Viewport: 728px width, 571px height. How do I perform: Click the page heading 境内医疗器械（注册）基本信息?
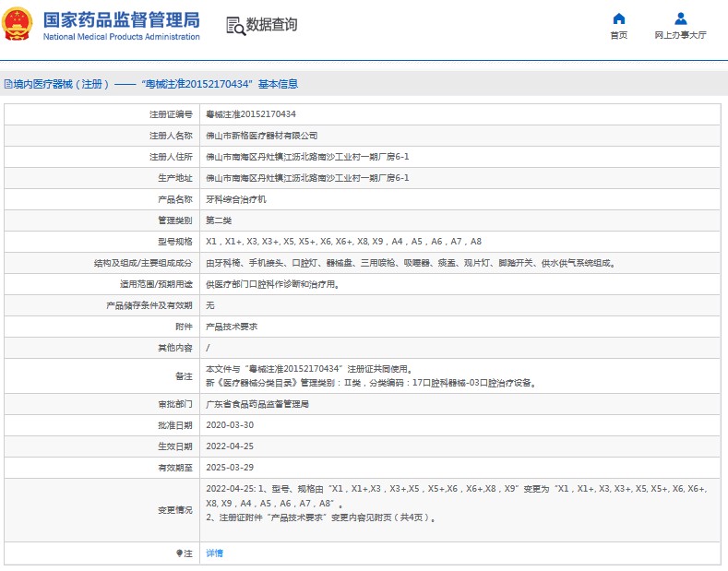(x=156, y=84)
